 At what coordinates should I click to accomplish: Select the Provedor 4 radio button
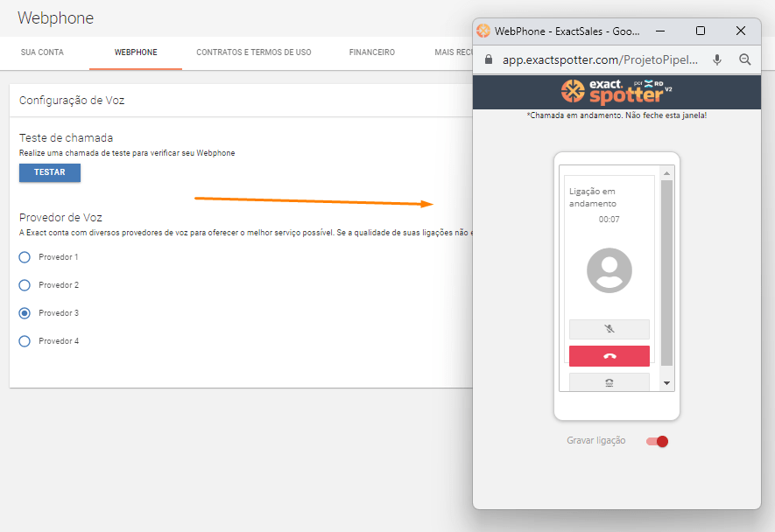[x=25, y=341]
